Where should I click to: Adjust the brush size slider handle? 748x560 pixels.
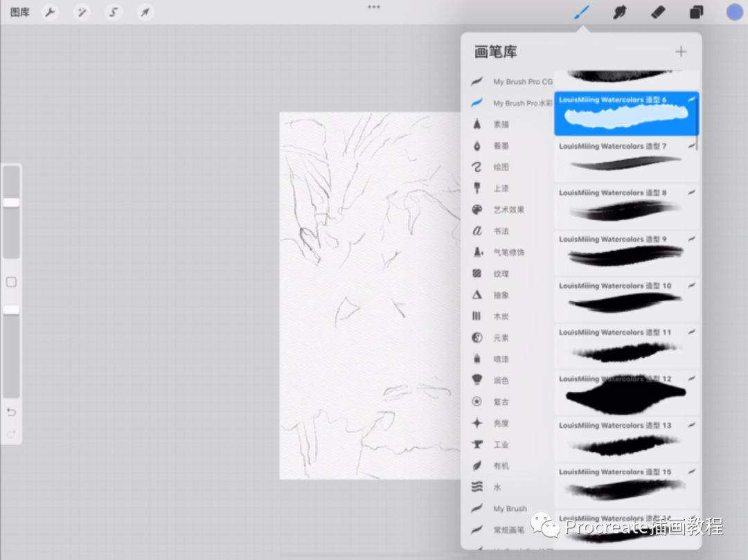(12, 203)
